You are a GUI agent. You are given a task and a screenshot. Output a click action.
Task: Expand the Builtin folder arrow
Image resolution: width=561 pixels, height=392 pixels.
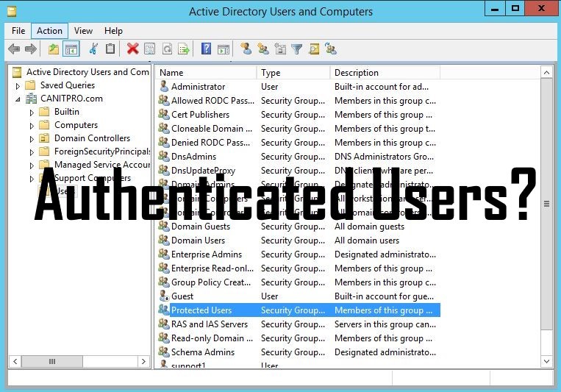pyautogui.click(x=32, y=113)
